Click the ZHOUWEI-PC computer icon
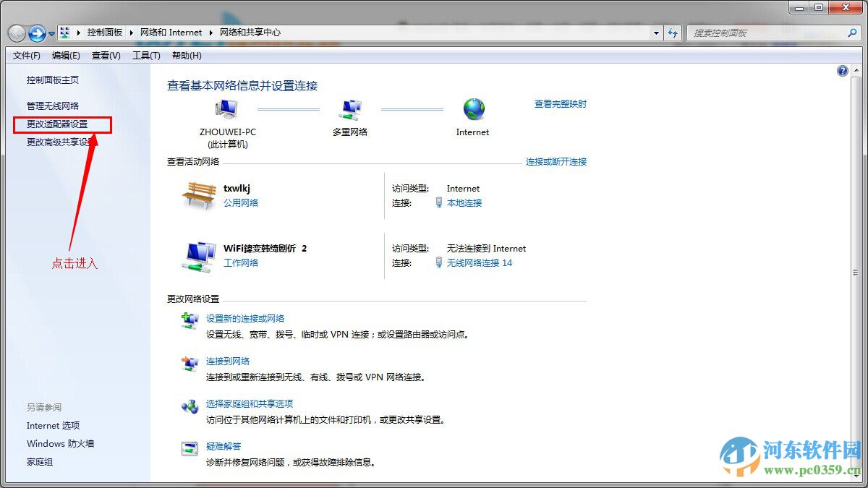This screenshot has width=868, height=488. 225,107
